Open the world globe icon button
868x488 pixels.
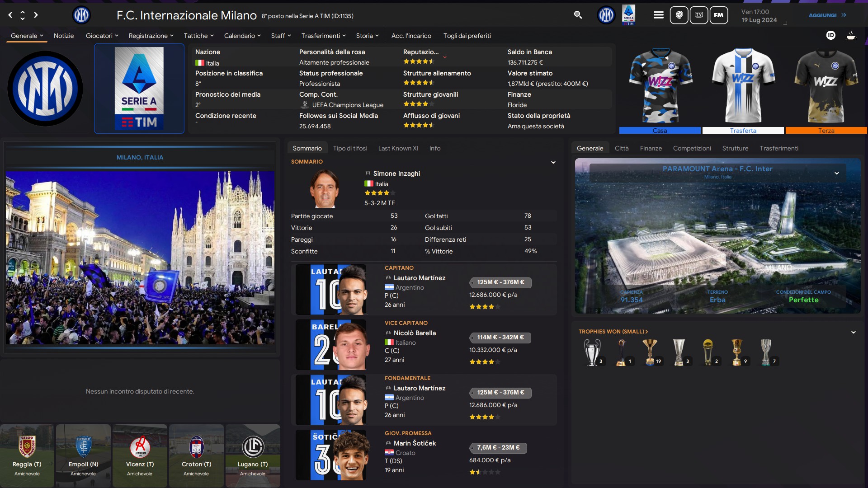[x=679, y=15]
